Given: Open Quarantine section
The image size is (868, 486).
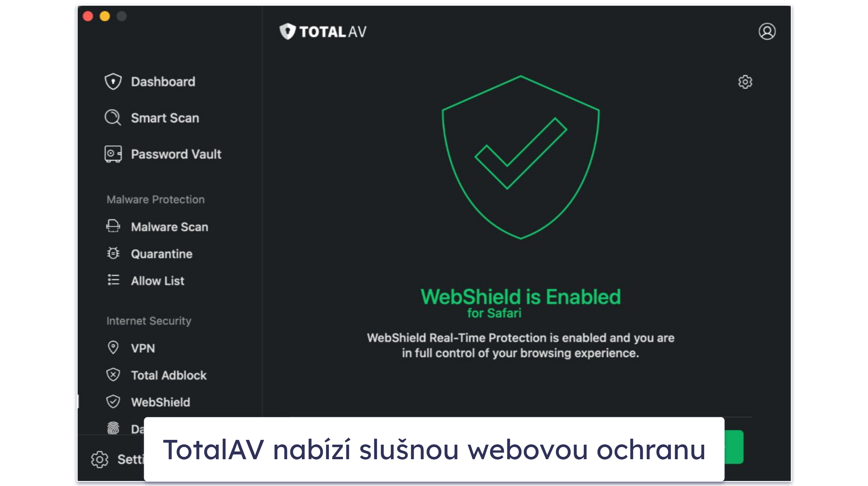Looking at the screenshot, I should click(x=161, y=253).
